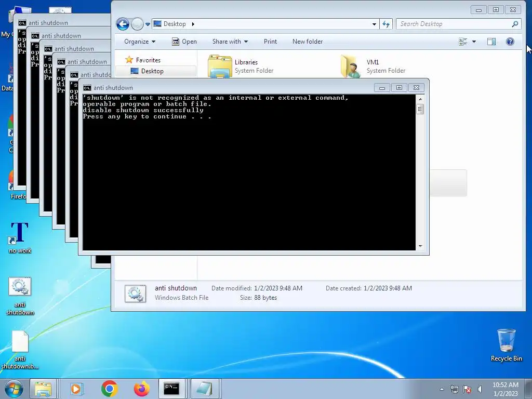Show hidden tray icons arrow
532x399 pixels.
[x=442, y=389]
